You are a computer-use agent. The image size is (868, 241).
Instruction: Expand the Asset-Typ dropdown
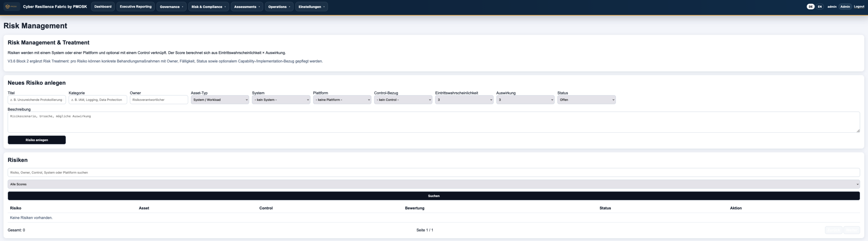tap(220, 100)
